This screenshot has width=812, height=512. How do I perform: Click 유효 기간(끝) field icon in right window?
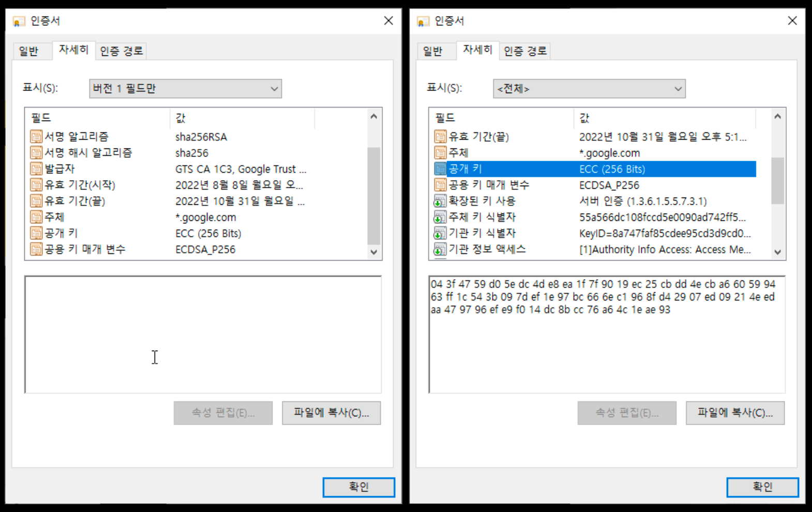[440, 137]
